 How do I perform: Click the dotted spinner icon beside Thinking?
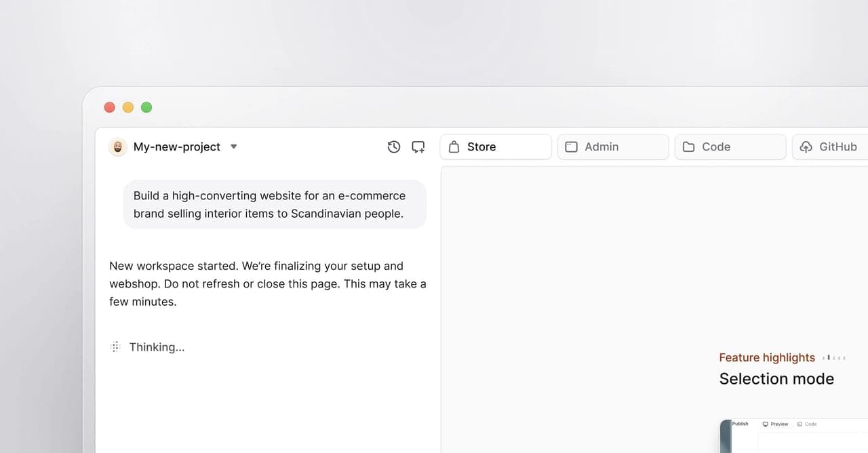(115, 347)
